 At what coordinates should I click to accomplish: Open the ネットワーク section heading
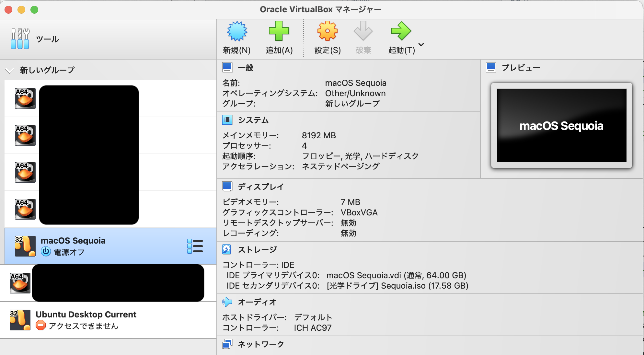coord(261,344)
